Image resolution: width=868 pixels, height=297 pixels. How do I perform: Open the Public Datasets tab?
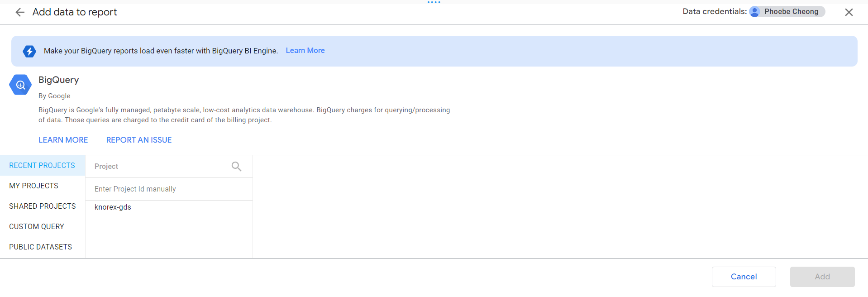40,247
